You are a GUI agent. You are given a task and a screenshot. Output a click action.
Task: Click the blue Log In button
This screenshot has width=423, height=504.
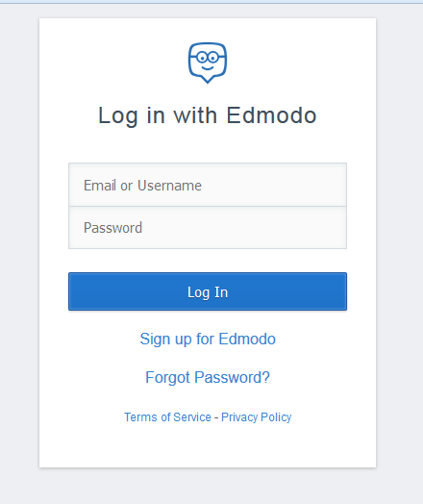tap(208, 291)
